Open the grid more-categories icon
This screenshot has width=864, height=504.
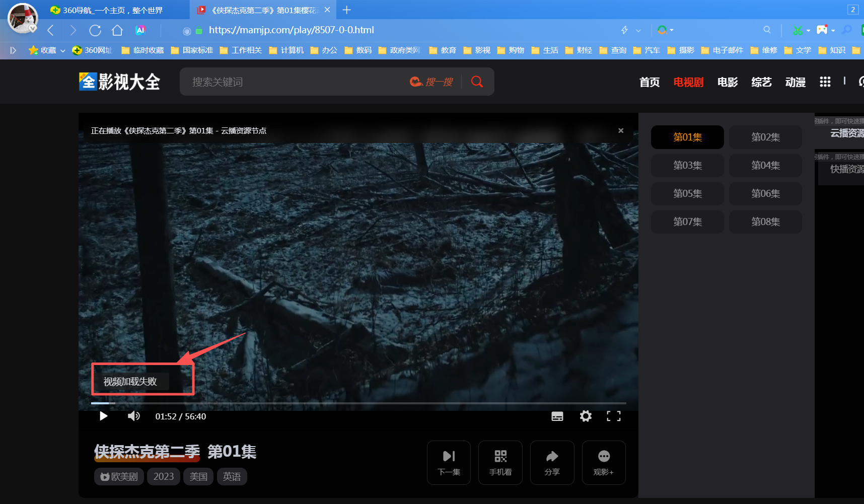[x=825, y=82]
